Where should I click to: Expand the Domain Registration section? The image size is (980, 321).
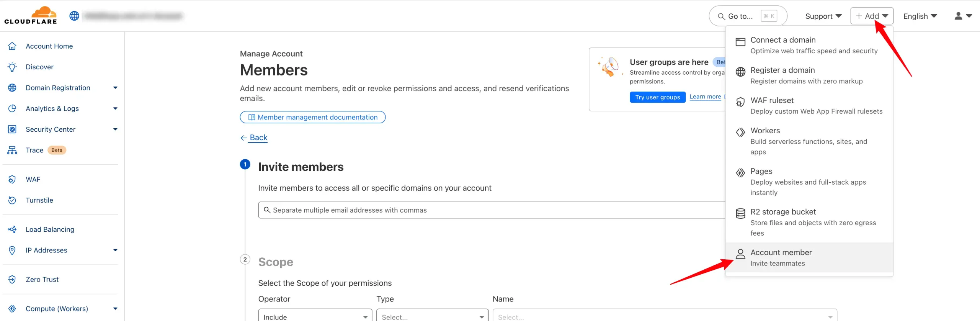click(115, 88)
